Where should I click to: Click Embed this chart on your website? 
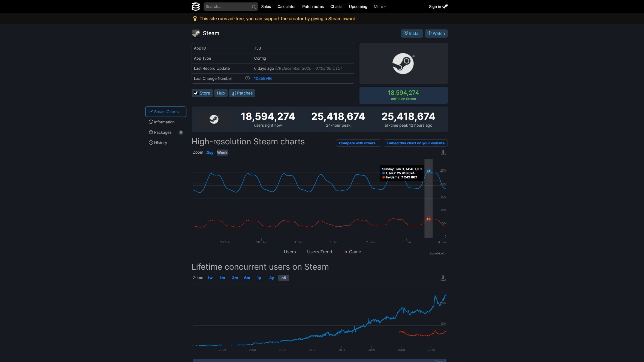(x=415, y=143)
